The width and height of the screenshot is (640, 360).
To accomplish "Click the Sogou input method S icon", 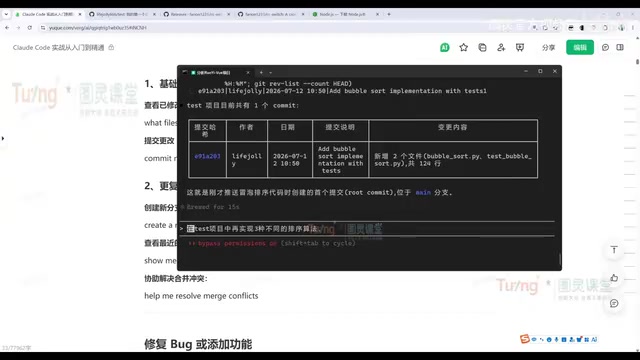I will tap(524, 339).
